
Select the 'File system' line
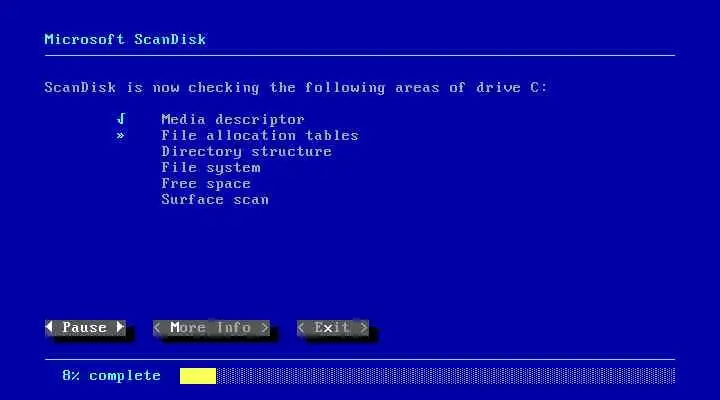click(211, 168)
